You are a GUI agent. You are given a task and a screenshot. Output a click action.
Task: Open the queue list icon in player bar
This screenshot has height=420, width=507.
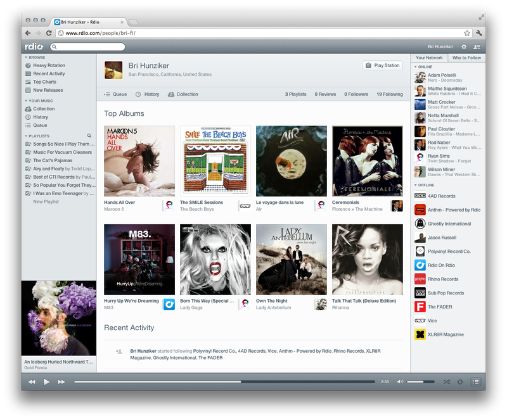(x=476, y=382)
